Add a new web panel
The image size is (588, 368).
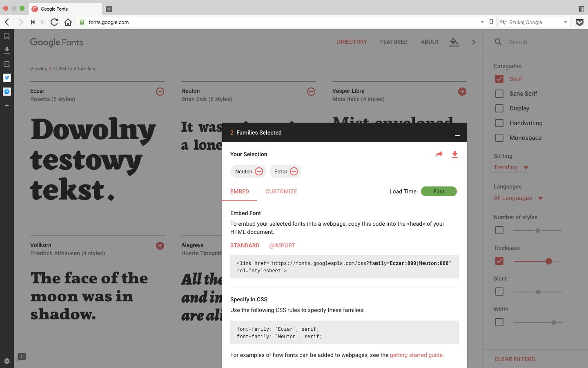[7, 105]
